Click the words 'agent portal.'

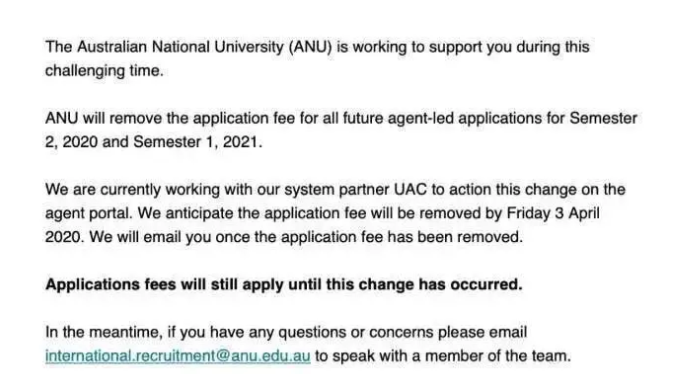pos(89,213)
